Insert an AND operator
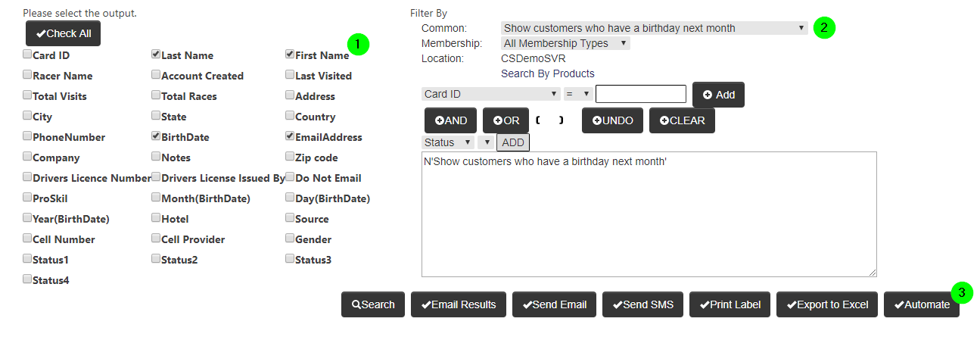This screenshot has width=980, height=337. point(451,120)
